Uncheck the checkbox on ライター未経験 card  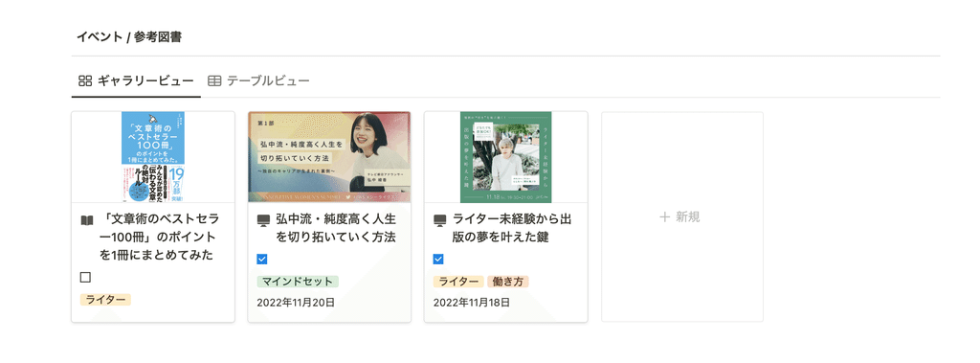click(x=438, y=260)
